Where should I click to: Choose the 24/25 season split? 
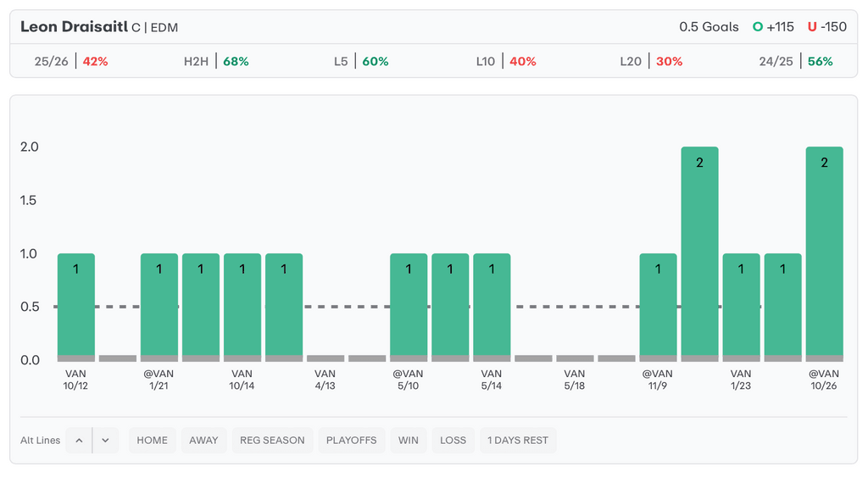click(796, 62)
